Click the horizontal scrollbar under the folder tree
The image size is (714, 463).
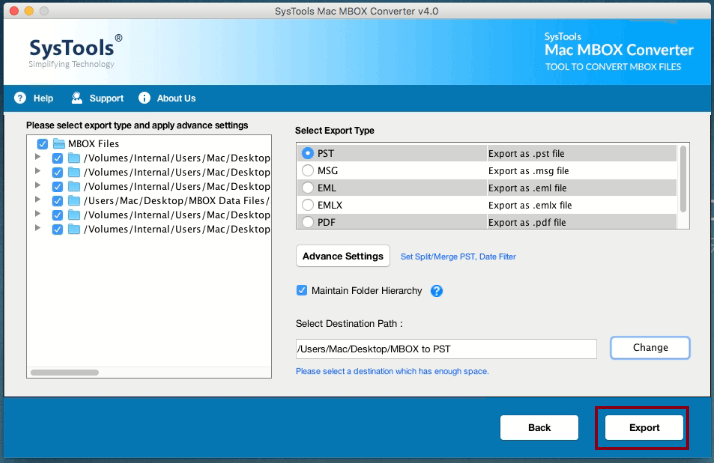pyautogui.click(x=65, y=372)
